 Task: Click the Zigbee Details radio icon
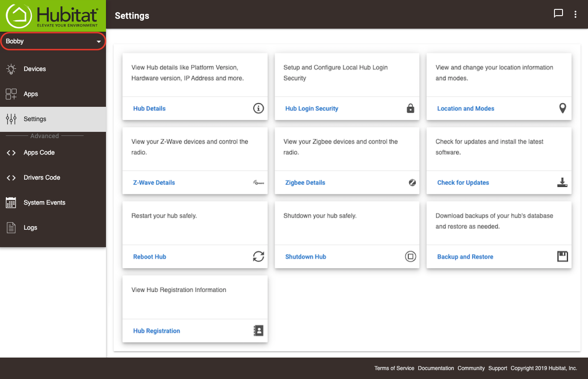pyautogui.click(x=412, y=182)
